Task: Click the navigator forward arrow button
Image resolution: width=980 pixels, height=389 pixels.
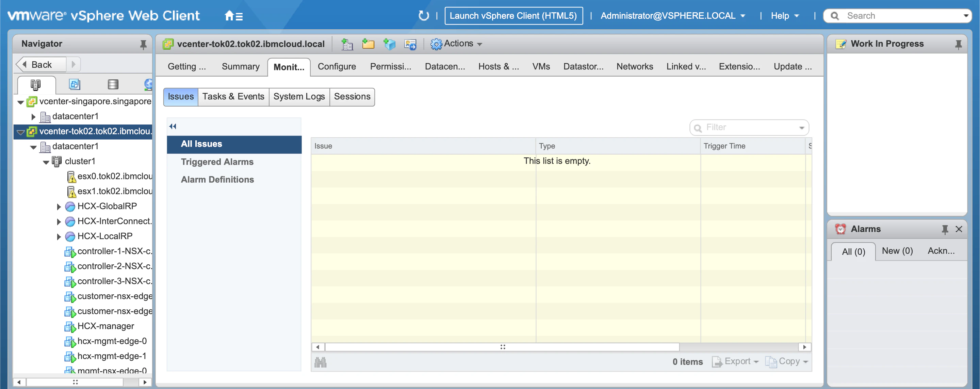Action: click(73, 64)
